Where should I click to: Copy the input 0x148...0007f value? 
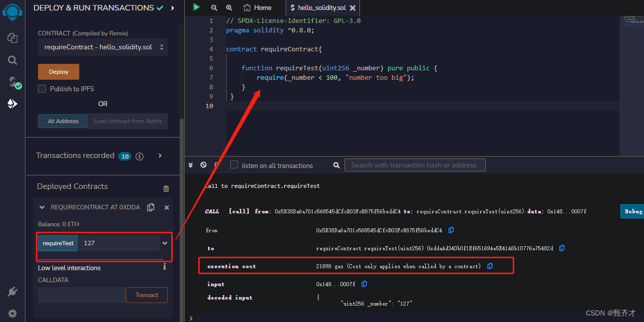pos(364,284)
